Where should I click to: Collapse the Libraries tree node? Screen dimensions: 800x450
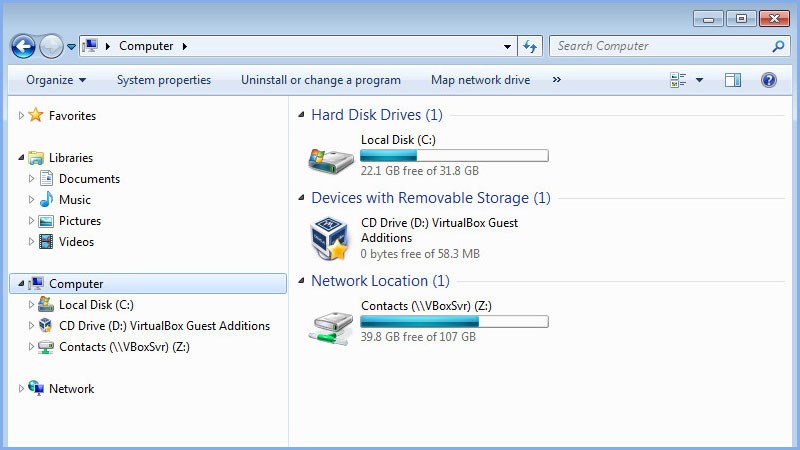coord(21,157)
